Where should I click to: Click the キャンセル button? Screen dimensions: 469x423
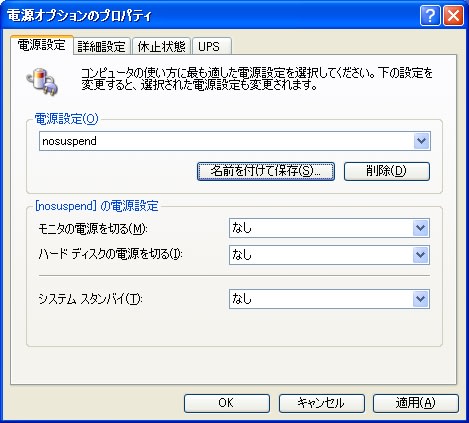coord(321,403)
